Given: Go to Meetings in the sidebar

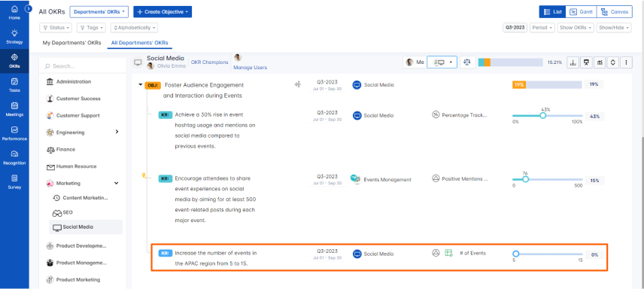Looking at the screenshot, I should pos(14,109).
